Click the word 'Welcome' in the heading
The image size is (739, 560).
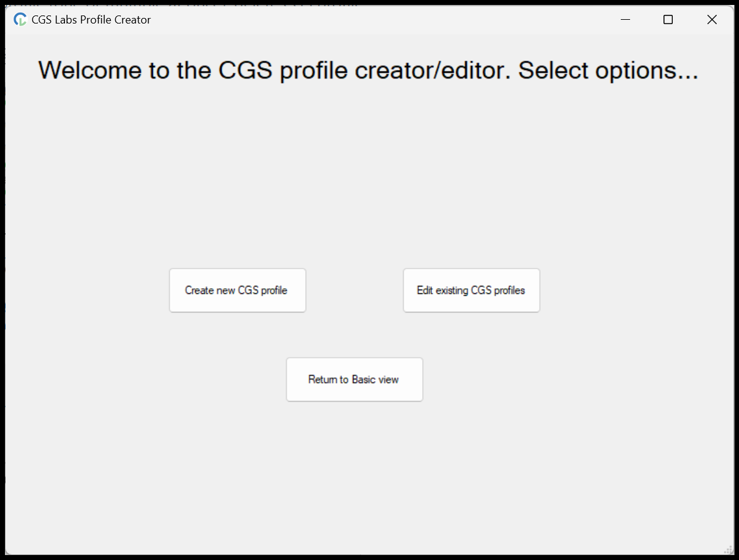tap(90, 71)
